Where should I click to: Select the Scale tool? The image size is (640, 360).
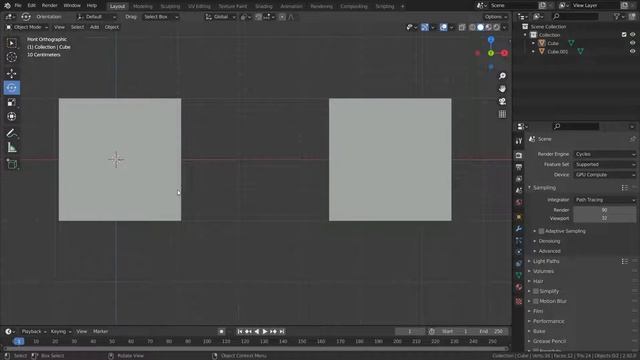11,102
